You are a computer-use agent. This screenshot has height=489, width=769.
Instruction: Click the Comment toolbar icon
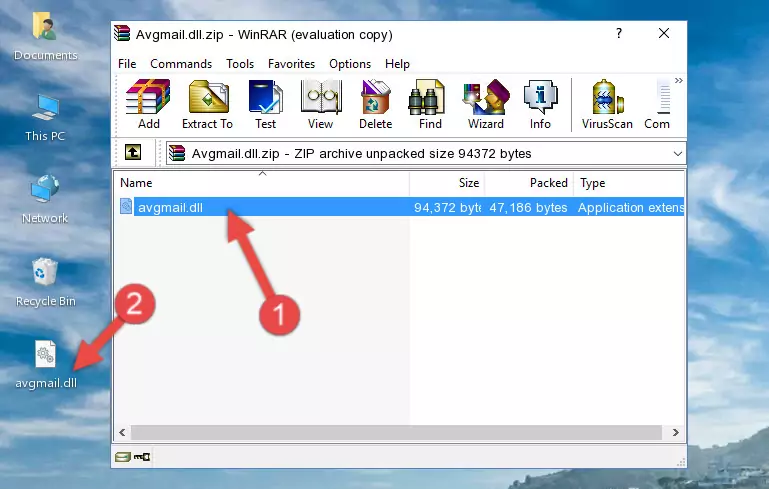[x=658, y=104]
